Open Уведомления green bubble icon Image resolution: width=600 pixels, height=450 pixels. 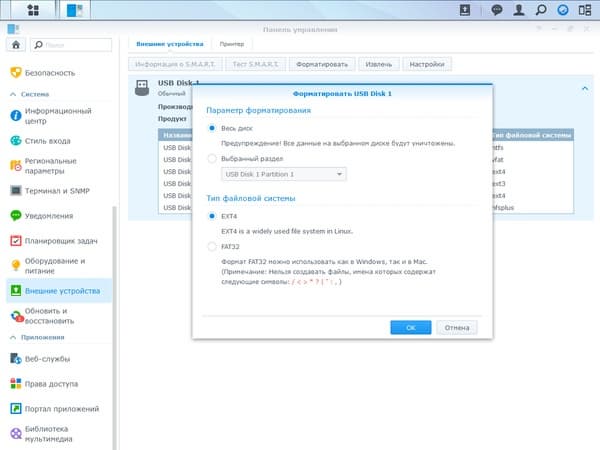tap(16, 215)
